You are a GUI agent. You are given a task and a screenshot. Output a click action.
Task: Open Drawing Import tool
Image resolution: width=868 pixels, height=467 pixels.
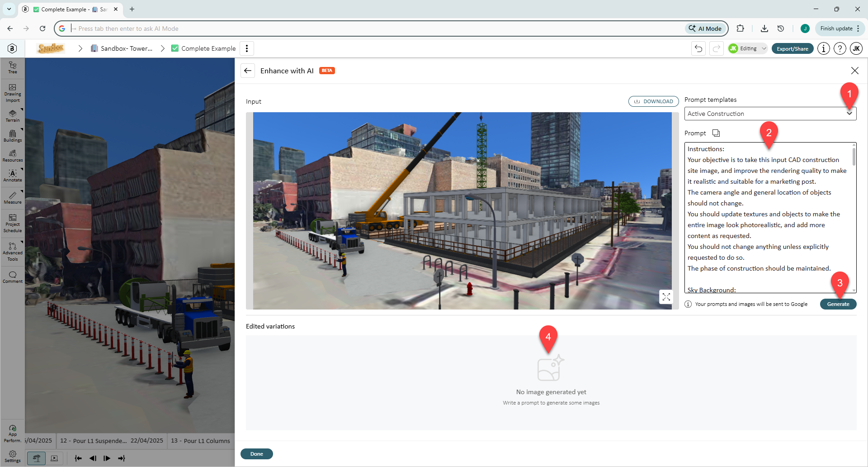[x=13, y=93]
